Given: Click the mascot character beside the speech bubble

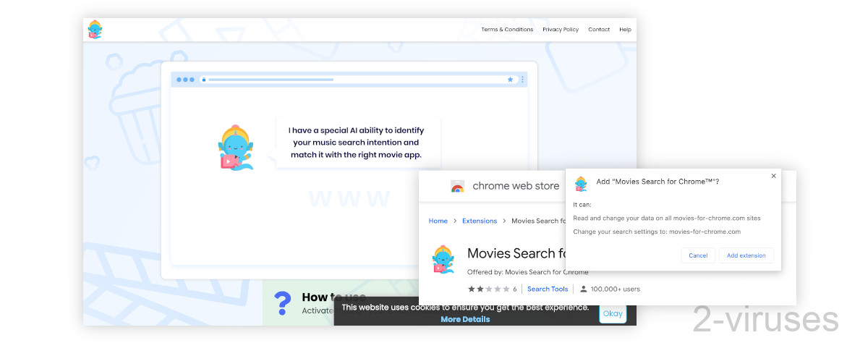Looking at the screenshot, I should (x=237, y=148).
